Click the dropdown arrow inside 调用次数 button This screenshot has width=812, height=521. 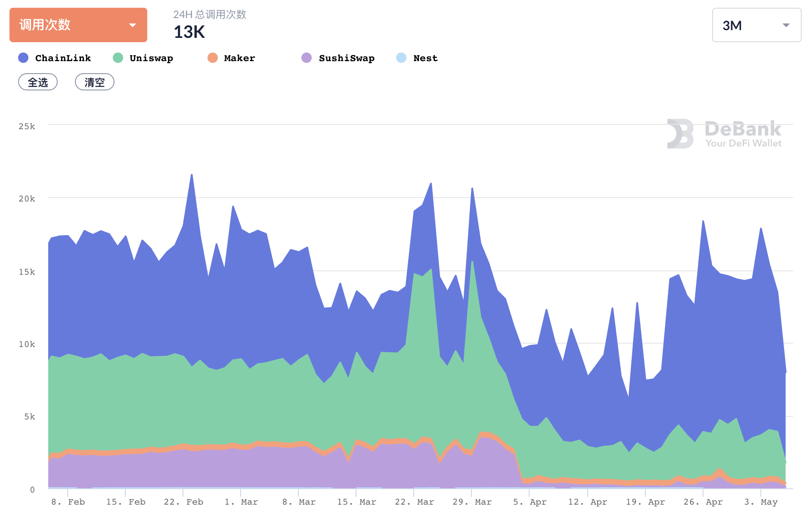(133, 25)
